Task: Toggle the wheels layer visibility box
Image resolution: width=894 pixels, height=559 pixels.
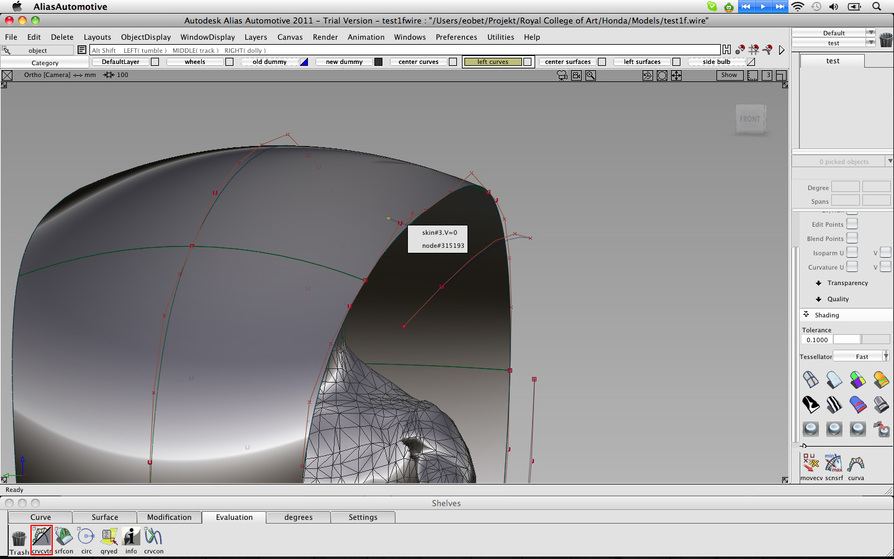Action: pos(229,62)
